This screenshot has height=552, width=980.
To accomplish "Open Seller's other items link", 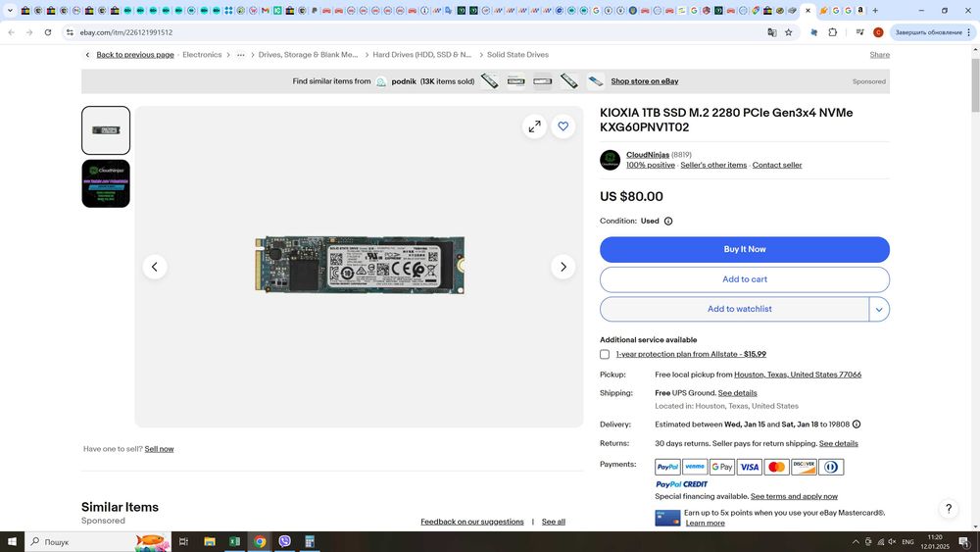I will click(x=713, y=165).
